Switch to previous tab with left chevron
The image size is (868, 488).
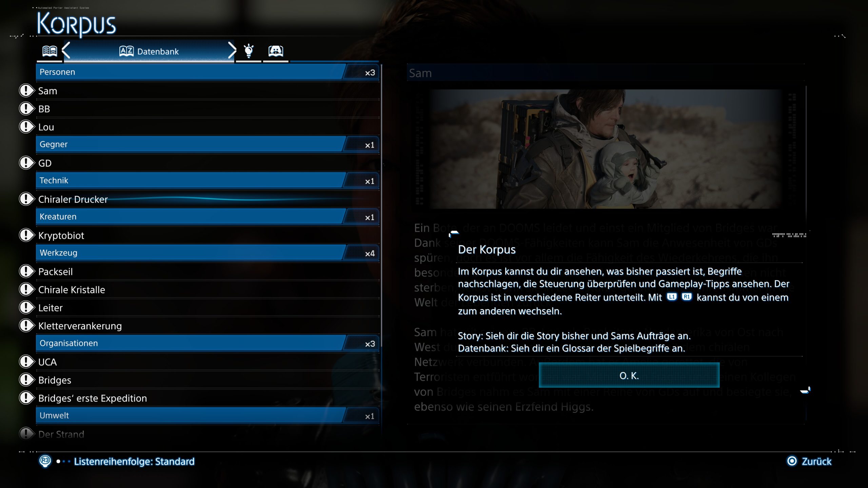[x=66, y=50]
